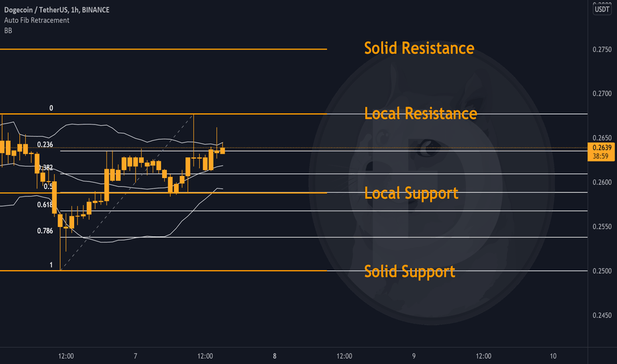Screen dimensions: 617x364
Task: Select the Solid Support text annotation
Action: coord(410,271)
